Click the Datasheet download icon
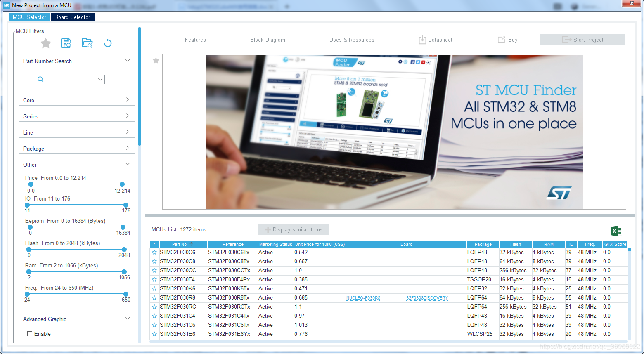The height and width of the screenshot is (354, 644). [x=422, y=40]
